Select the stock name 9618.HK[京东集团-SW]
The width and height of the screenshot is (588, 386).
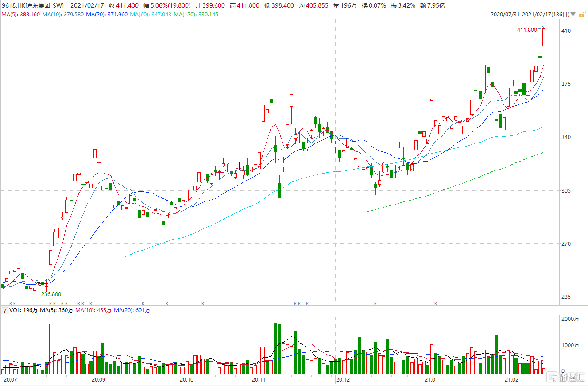[x=33, y=5]
